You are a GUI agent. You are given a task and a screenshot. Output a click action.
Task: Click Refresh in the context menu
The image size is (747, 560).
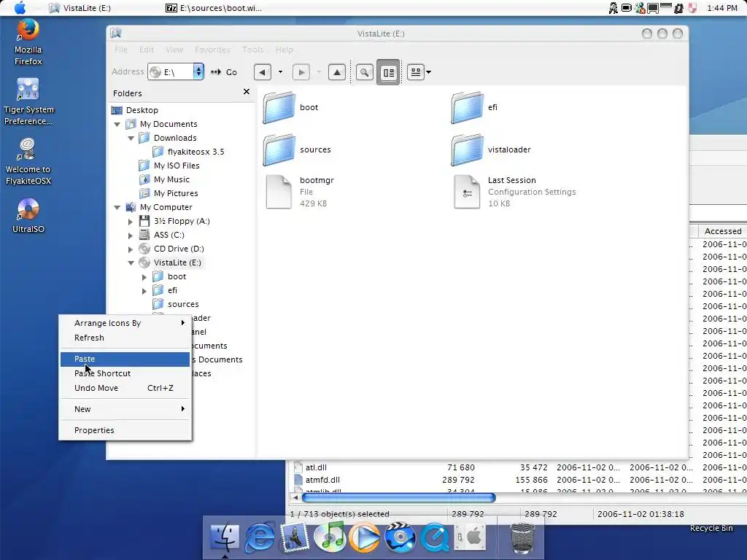(x=125, y=338)
